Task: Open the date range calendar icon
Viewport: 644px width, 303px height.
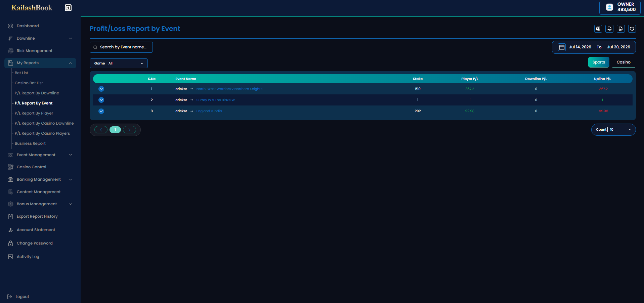Action: point(562,47)
